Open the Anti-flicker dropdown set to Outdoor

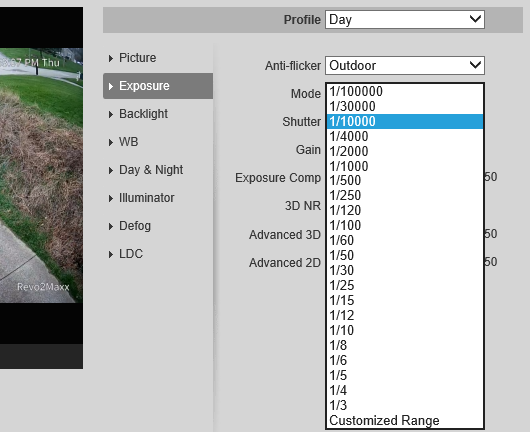pos(405,65)
